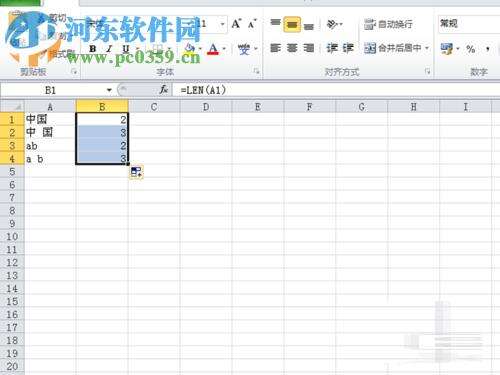Image resolution: width=500 pixels, height=375 pixels.
Task: Click cell A4 containing a b
Action: point(50,159)
